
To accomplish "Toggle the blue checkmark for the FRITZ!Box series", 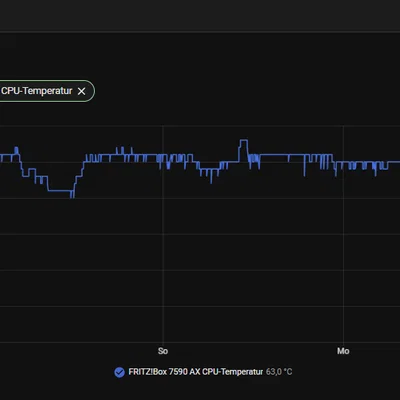I will click(119, 372).
